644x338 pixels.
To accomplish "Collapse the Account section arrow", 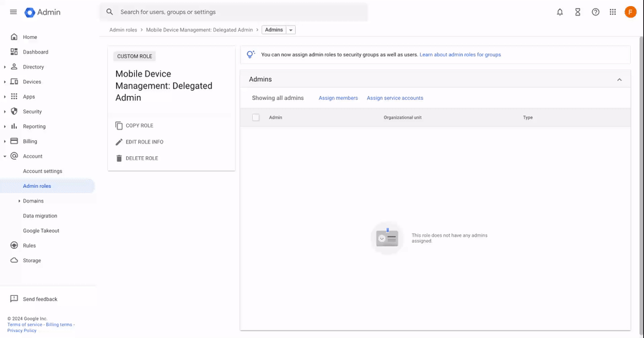I will (5, 156).
